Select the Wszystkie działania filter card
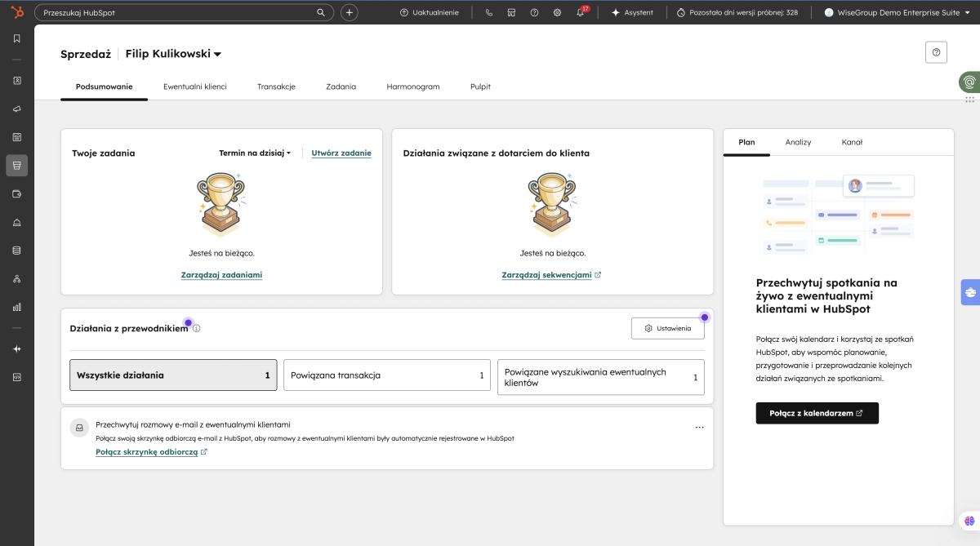 pyautogui.click(x=173, y=375)
